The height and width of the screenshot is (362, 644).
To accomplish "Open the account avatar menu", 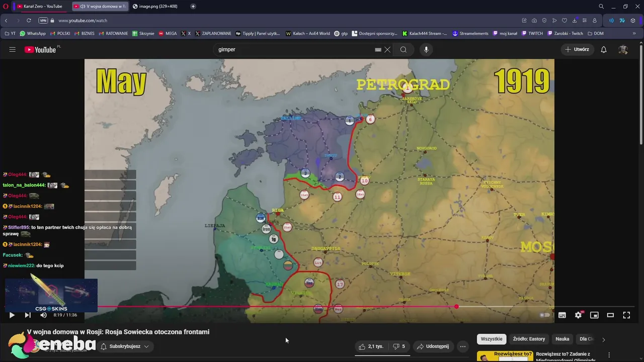I will point(623,49).
